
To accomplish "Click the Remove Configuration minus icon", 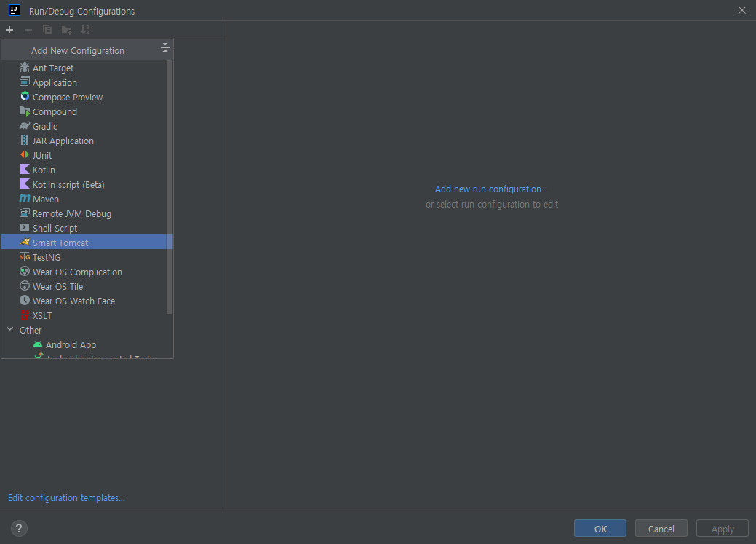I will point(28,30).
